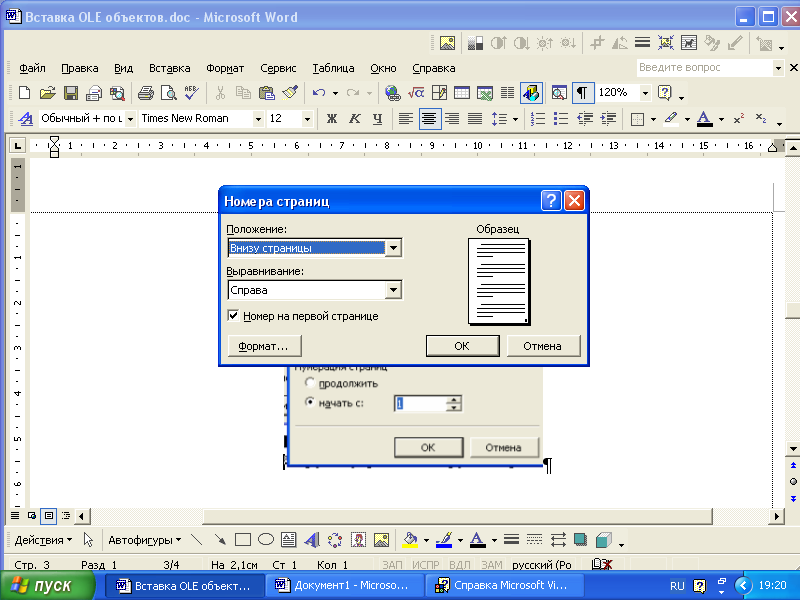This screenshot has height=600, width=800.
Task: Activate the format painter brush
Action: 290,93
